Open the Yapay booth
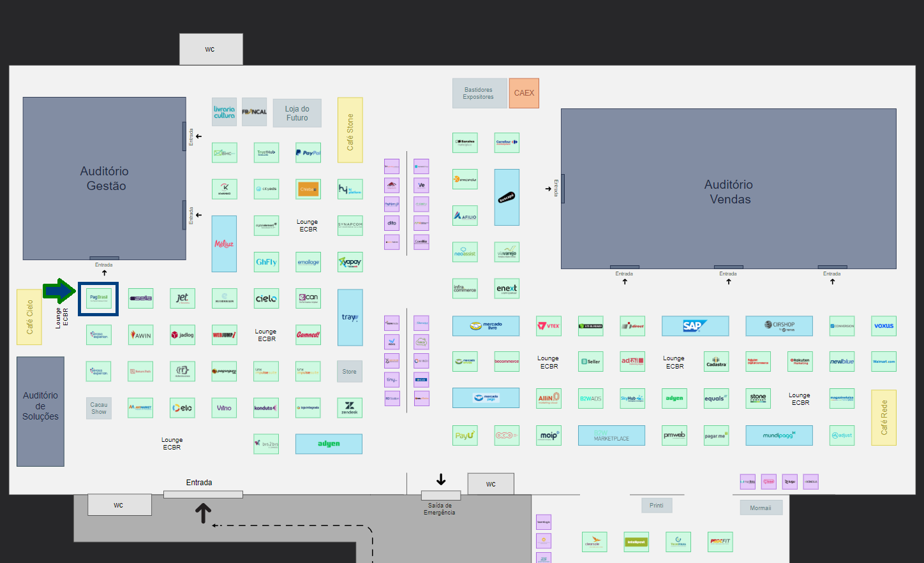924x563 pixels. pyautogui.click(x=350, y=262)
